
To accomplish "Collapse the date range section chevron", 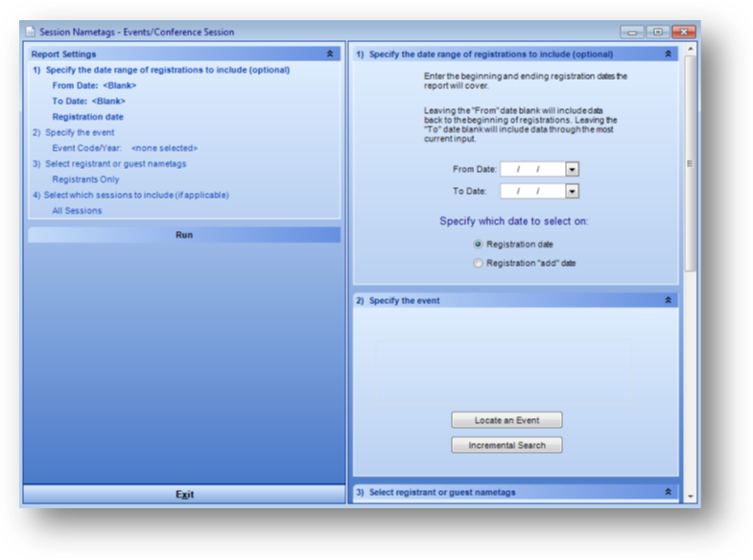I will point(668,55).
